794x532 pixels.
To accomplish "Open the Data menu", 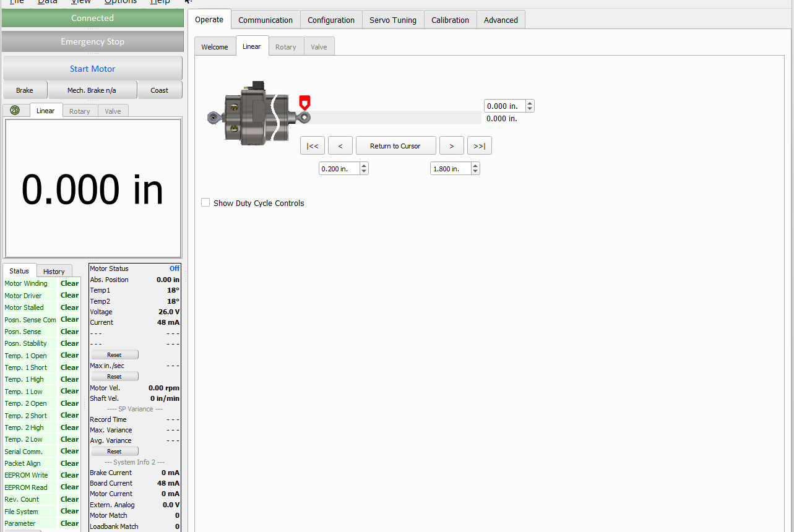I will [48, 2].
